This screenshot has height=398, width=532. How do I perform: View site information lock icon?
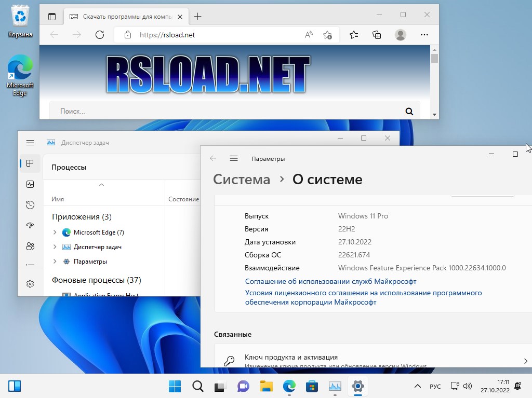[128, 35]
